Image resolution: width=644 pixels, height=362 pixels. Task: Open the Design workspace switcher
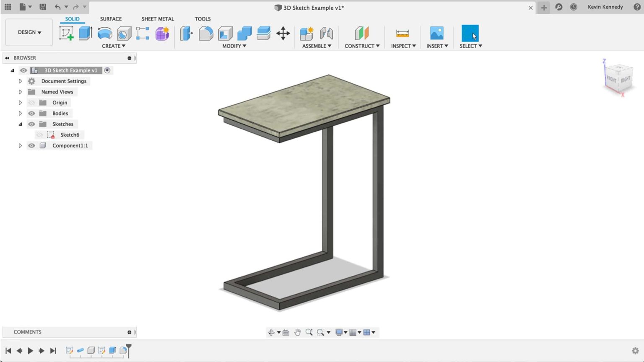point(29,32)
